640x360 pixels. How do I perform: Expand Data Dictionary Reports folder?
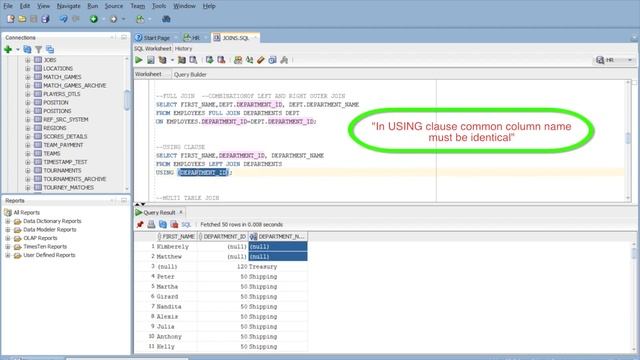pos(8,221)
